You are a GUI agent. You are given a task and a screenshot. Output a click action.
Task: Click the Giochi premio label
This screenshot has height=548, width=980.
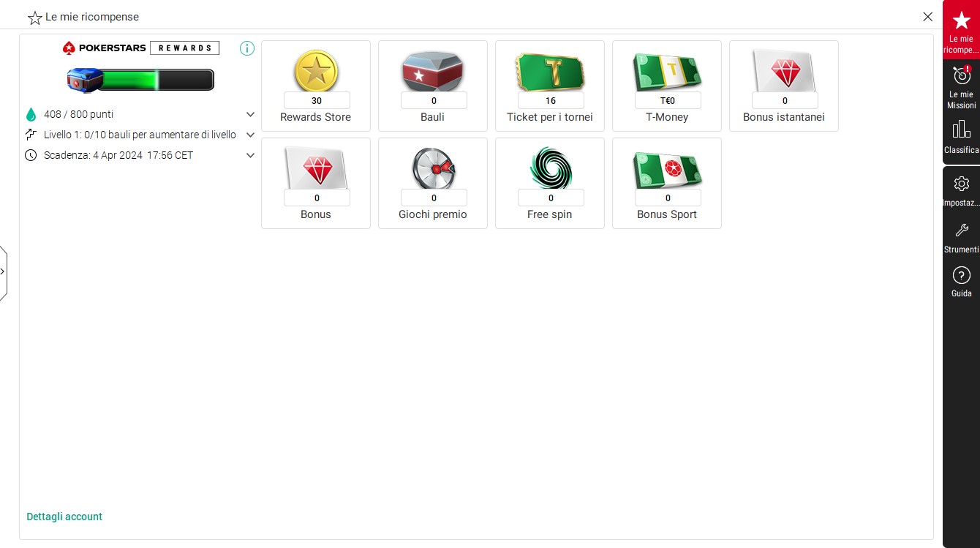click(433, 214)
